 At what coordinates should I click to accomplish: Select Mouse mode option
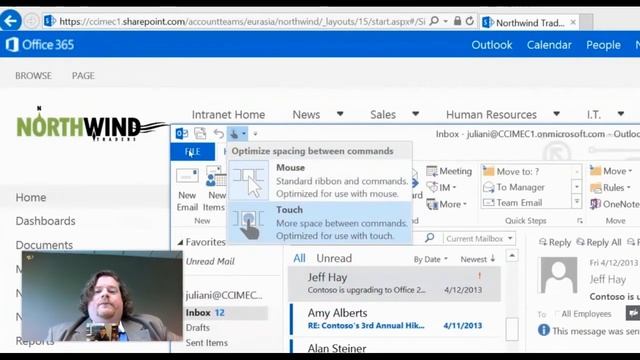point(320,180)
